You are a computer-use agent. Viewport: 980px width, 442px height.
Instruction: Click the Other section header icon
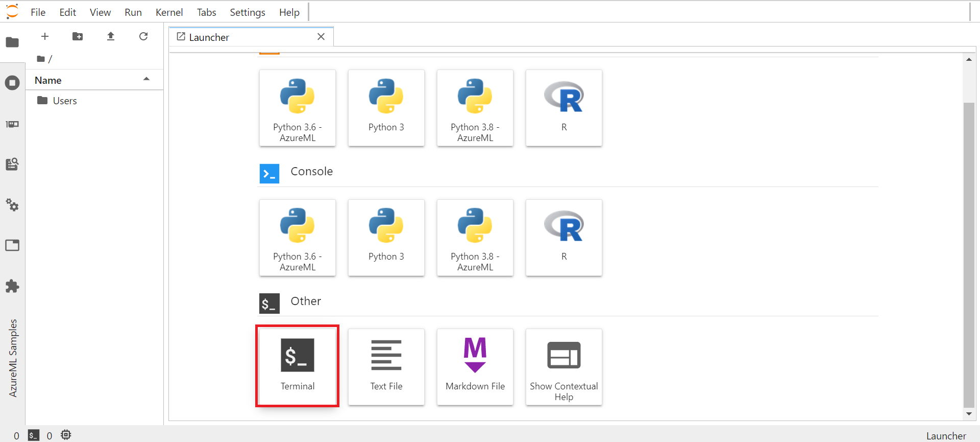pos(269,304)
